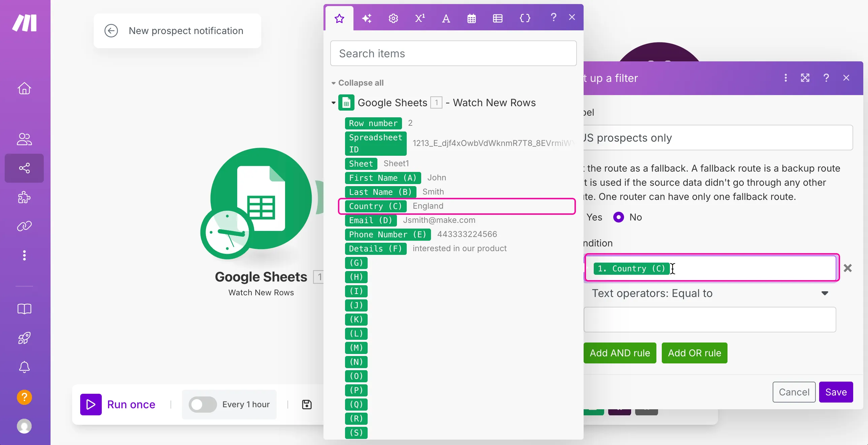
Task: Open Scenarios share icon in sidebar
Action: [24, 168]
